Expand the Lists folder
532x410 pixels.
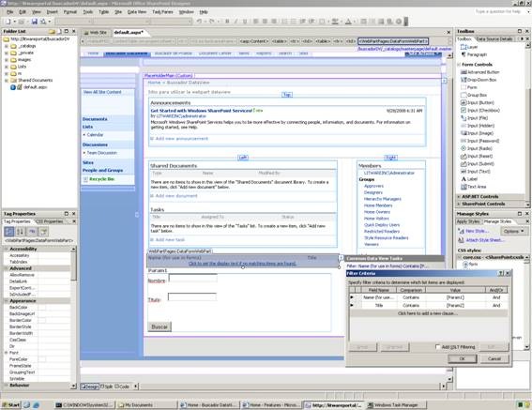7,67
